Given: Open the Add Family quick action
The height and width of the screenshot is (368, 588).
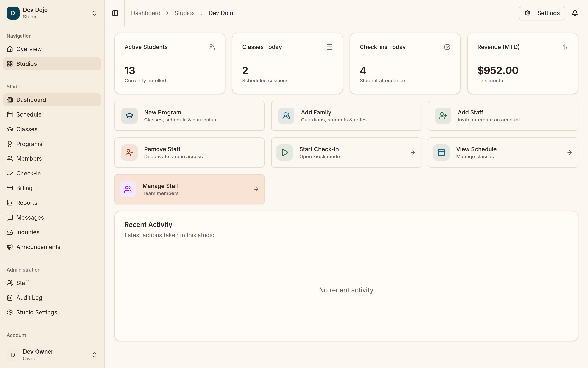Looking at the screenshot, I should pyautogui.click(x=346, y=116).
